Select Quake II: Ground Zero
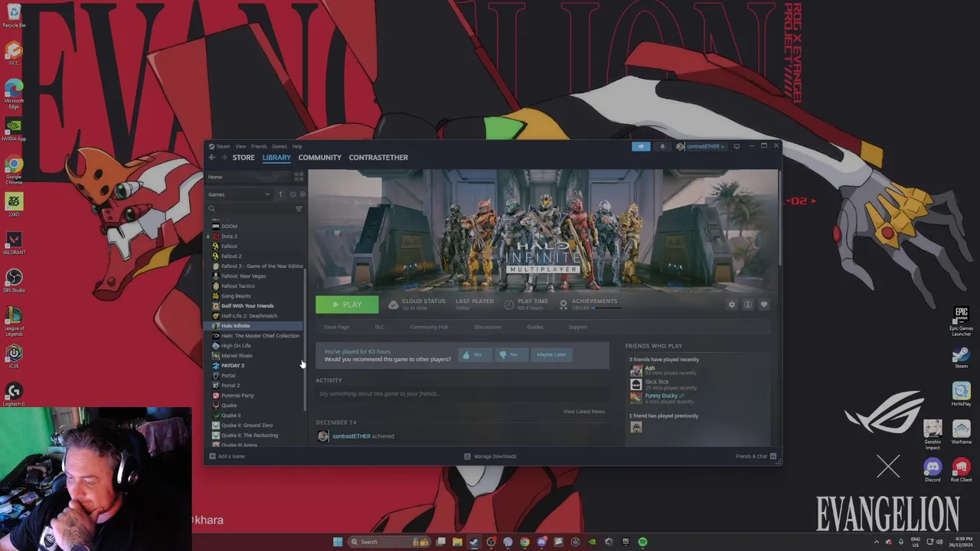 tap(247, 425)
